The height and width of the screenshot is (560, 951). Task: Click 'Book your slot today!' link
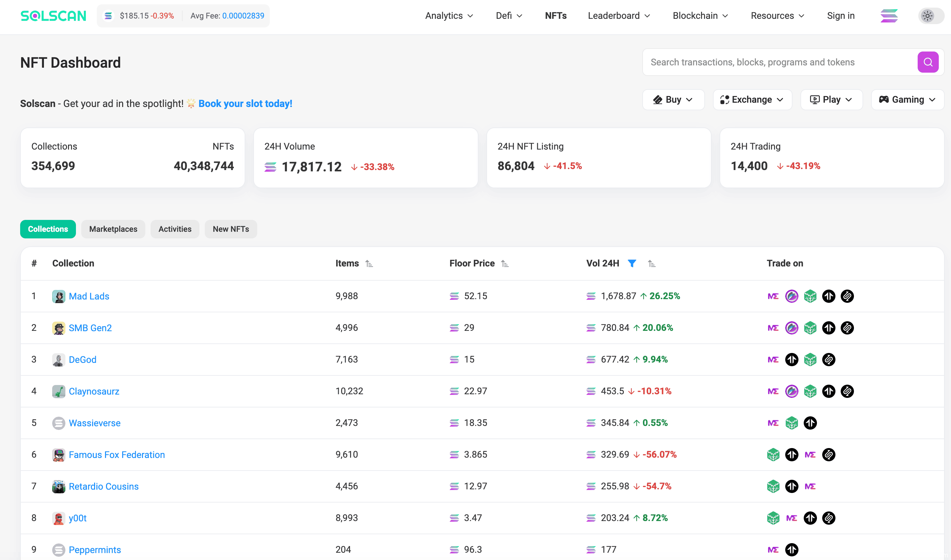click(245, 103)
